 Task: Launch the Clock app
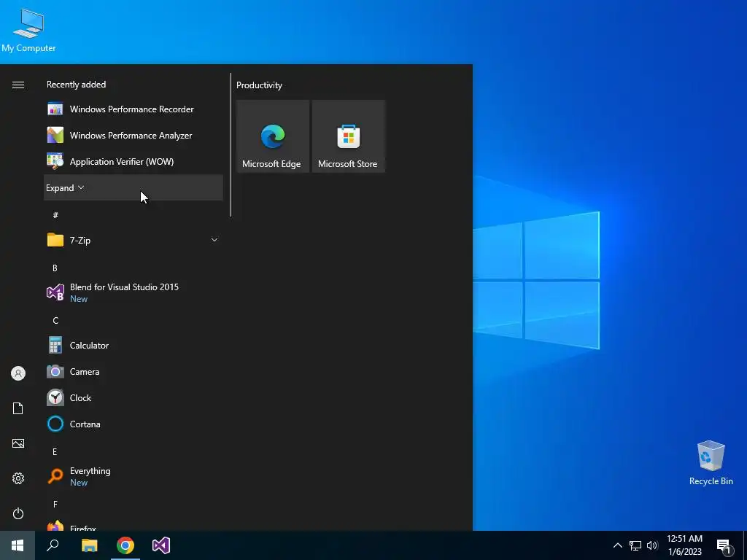pyautogui.click(x=133, y=397)
